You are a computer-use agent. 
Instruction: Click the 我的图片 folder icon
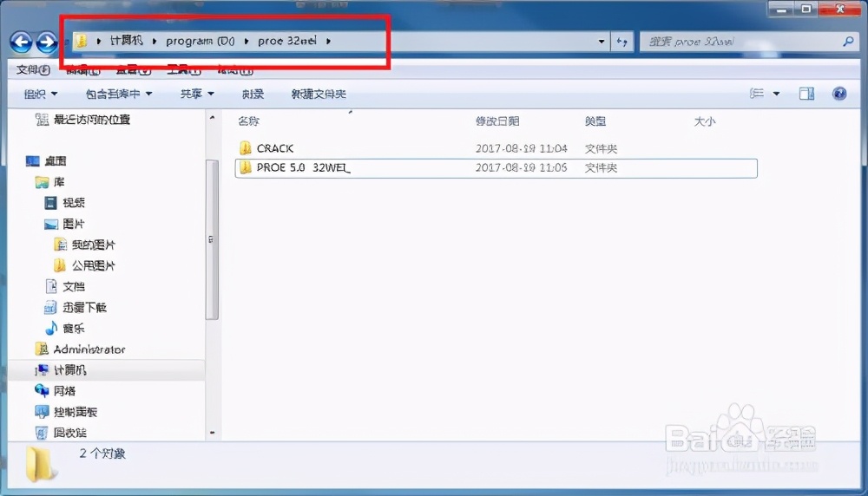click(61, 245)
